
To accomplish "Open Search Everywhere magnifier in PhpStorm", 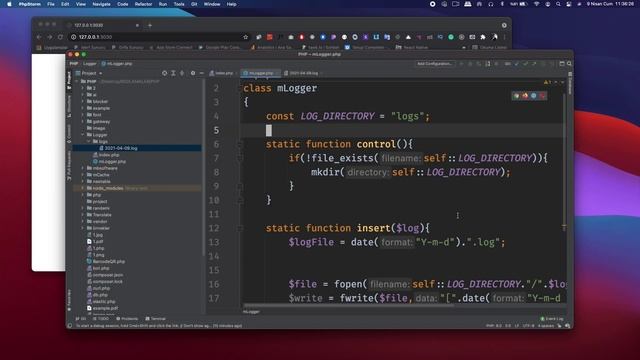I will (x=569, y=64).
